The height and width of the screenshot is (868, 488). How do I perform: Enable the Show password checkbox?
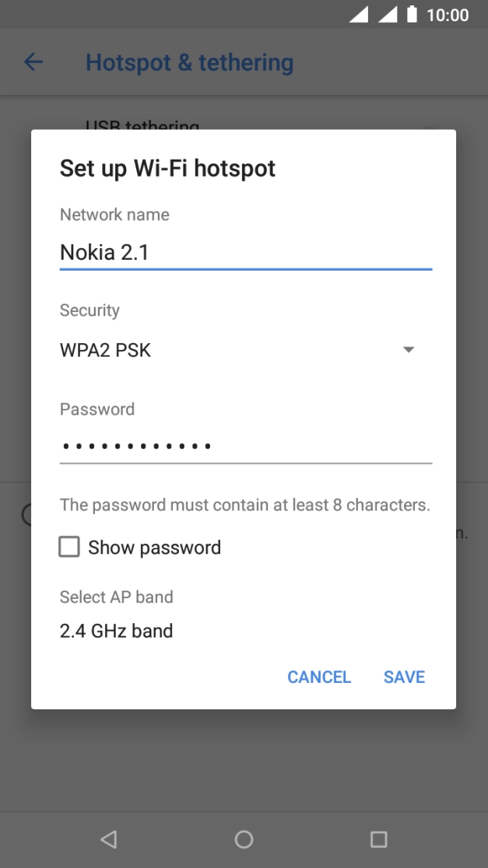tap(69, 548)
